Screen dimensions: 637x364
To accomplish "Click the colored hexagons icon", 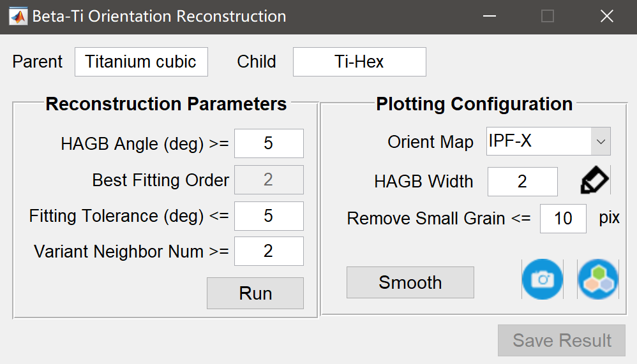I will pyautogui.click(x=598, y=279).
